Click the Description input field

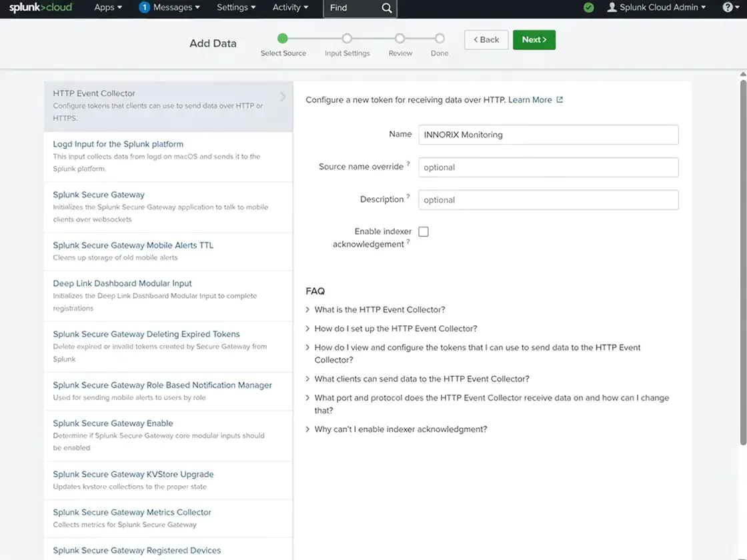(548, 200)
